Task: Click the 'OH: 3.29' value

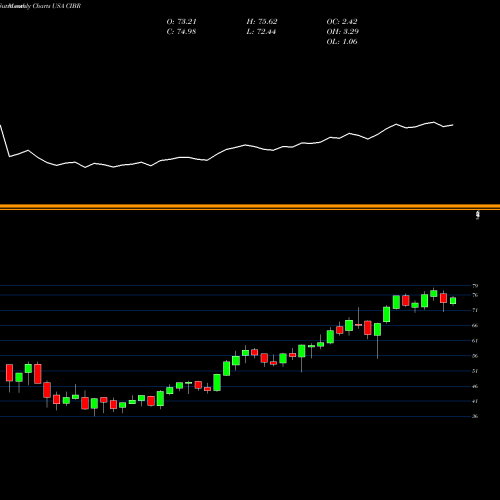Action: 342,32
